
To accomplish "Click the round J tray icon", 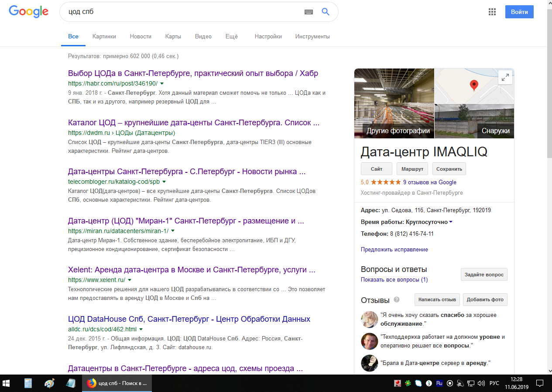I will [x=429, y=383].
